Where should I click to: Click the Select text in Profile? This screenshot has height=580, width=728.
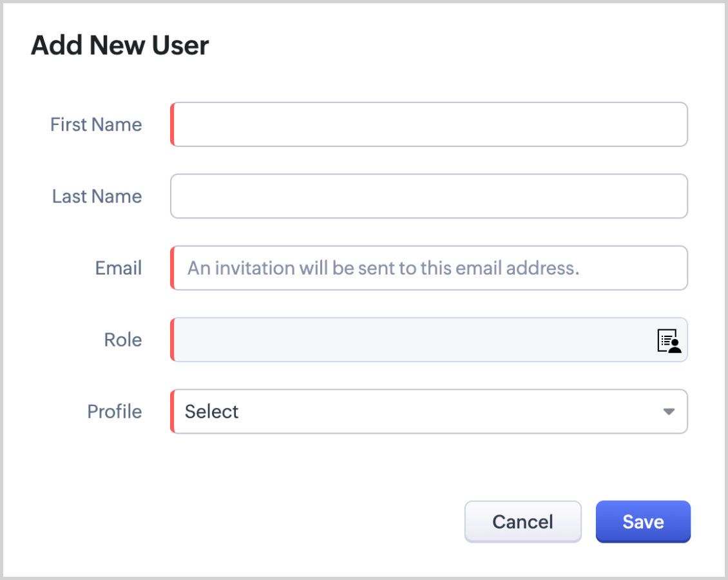click(211, 411)
